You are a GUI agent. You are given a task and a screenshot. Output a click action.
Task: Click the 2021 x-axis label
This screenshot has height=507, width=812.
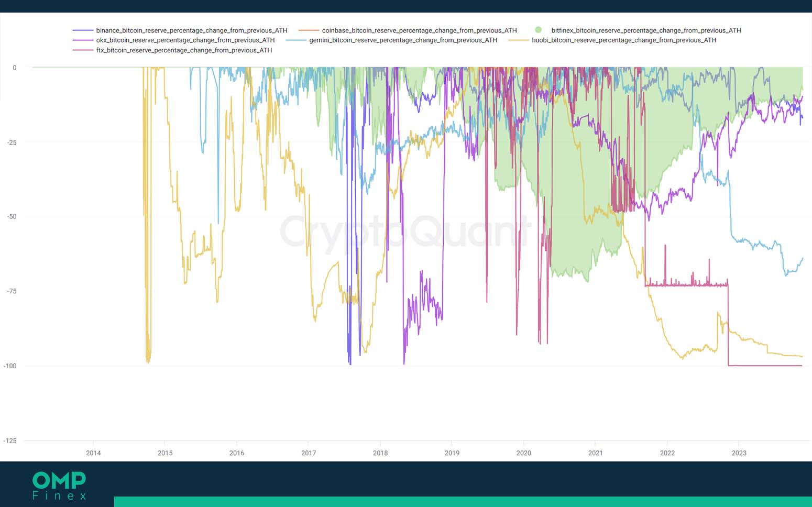point(596,453)
